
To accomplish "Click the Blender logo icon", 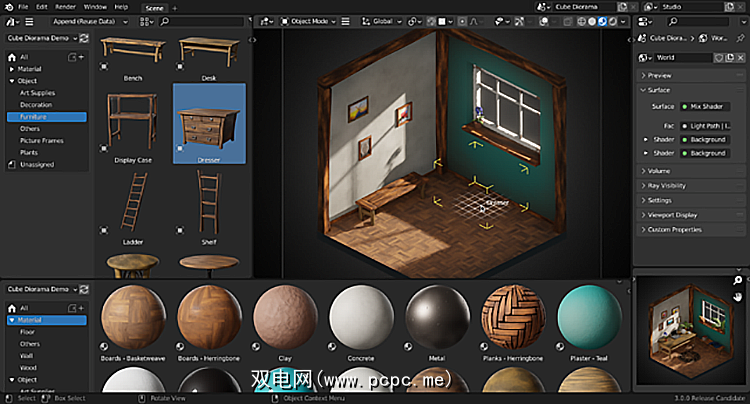I will point(7,6).
